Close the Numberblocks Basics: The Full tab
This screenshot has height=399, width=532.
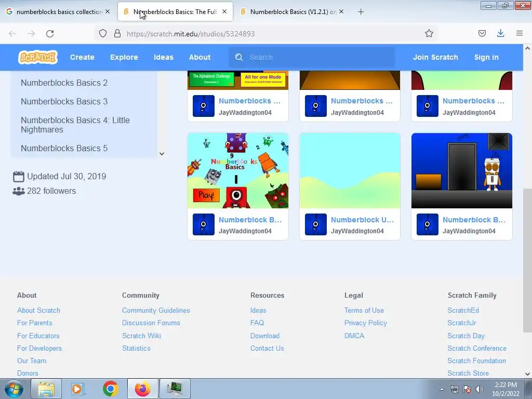coord(224,11)
